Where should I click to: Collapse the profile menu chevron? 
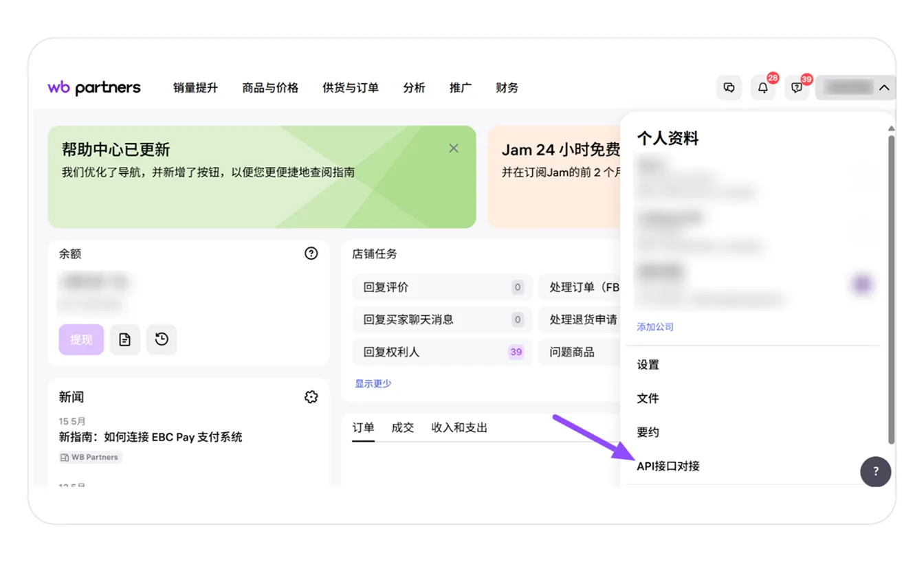pyautogui.click(x=884, y=88)
